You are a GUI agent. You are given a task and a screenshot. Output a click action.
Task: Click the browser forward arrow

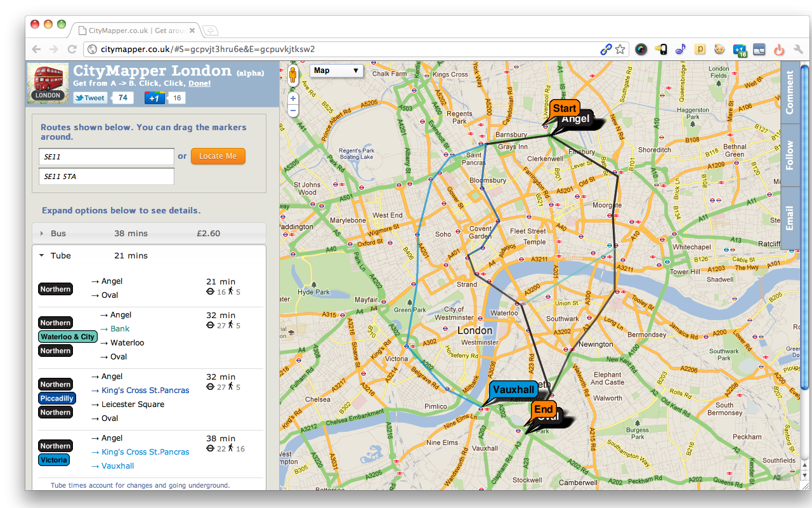click(54, 49)
